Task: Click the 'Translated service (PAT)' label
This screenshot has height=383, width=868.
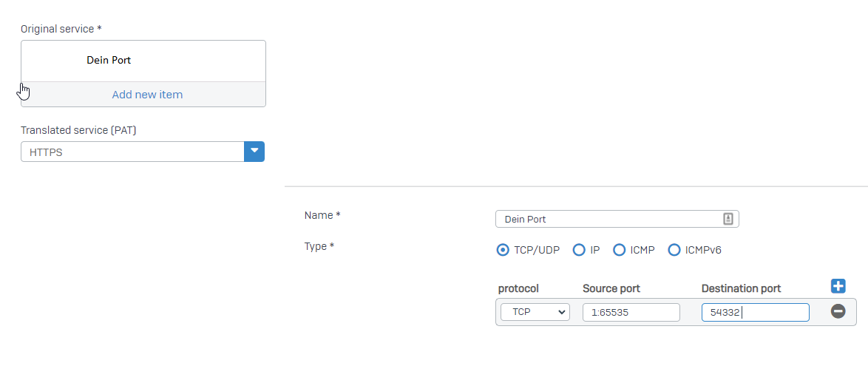Action: point(78,130)
